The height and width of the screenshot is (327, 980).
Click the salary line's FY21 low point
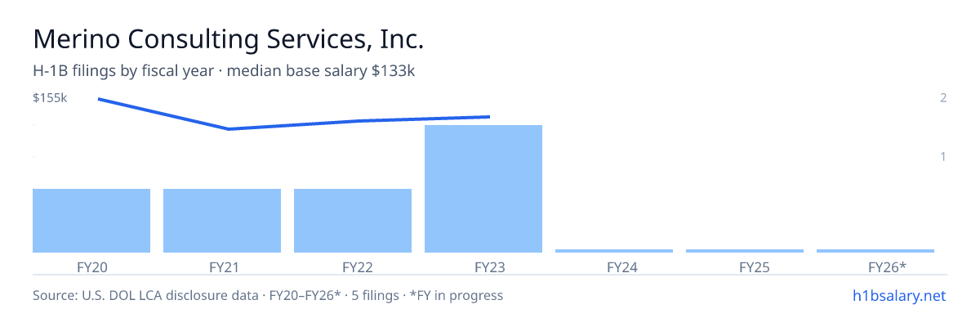pyautogui.click(x=229, y=128)
